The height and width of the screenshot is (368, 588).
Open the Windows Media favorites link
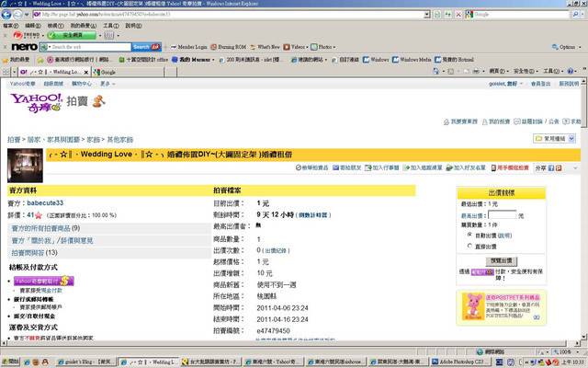coord(412,60)
